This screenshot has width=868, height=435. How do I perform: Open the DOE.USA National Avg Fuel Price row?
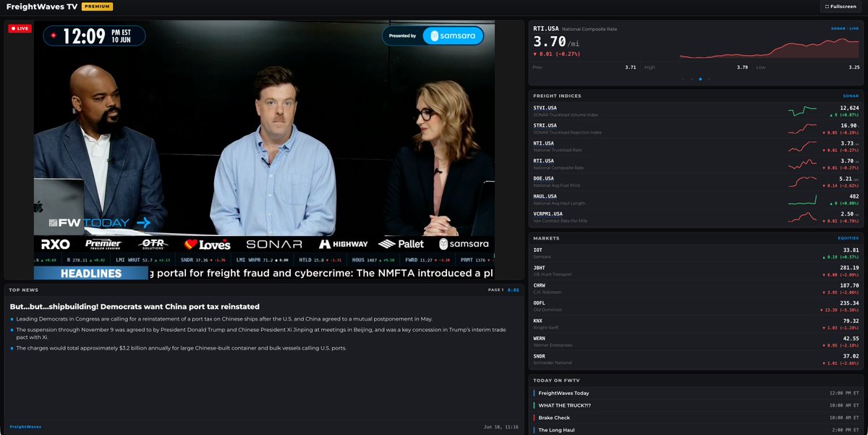point(695,181)
